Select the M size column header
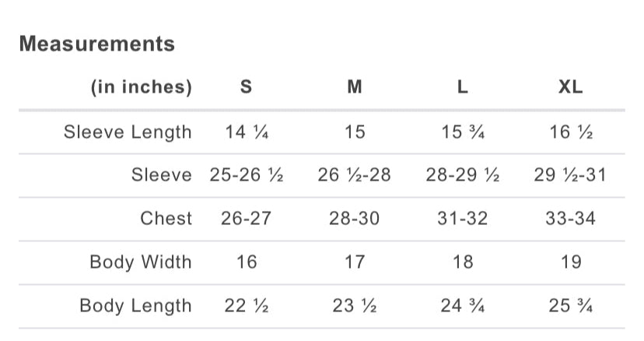Image resolution: width=644 pixels, height=341 pixels. (355, 87)
